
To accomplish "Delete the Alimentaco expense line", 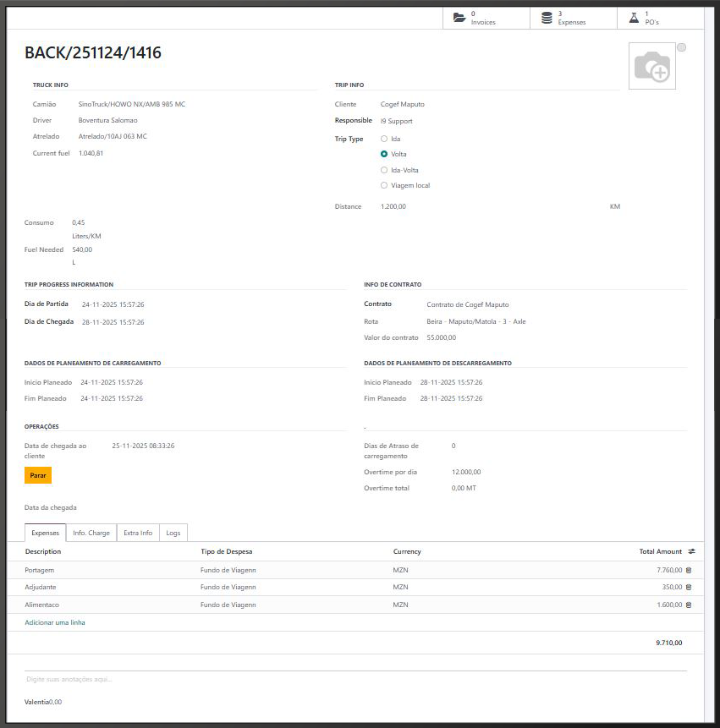I will [x=689, y=605].
